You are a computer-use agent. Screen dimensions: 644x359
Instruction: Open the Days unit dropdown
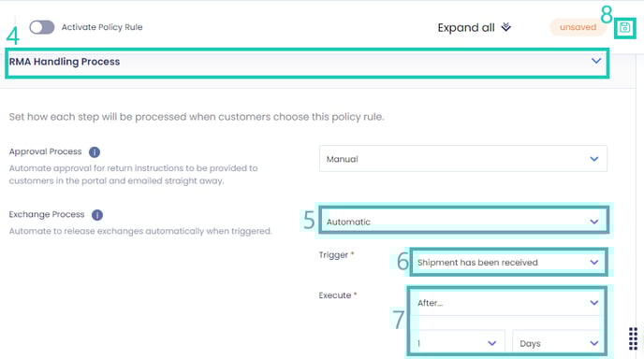click(x=558, y=343)
